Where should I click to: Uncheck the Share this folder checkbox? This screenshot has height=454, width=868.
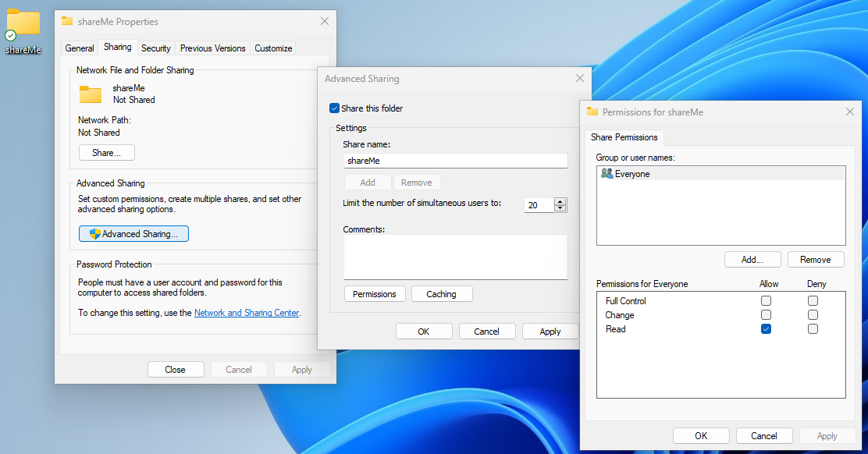coord(335,108)
